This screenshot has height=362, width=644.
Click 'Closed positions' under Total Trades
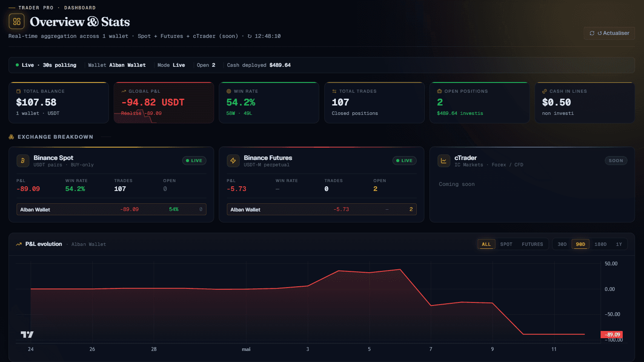[355, 114]
